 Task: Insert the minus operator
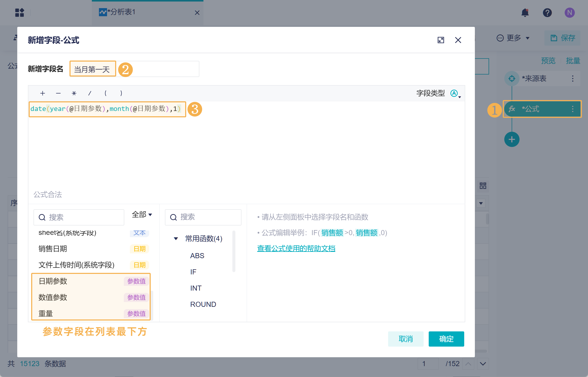coord(58,93)
